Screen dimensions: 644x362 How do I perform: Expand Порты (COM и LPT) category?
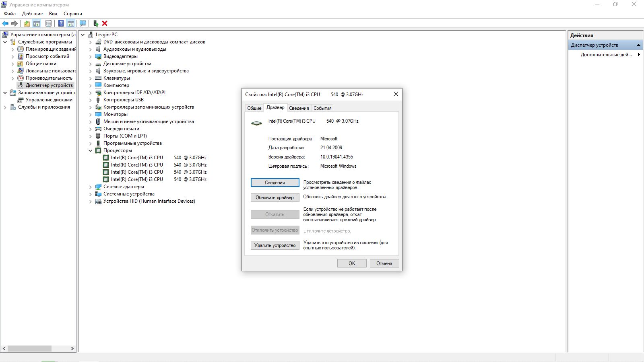pos(91,136)
